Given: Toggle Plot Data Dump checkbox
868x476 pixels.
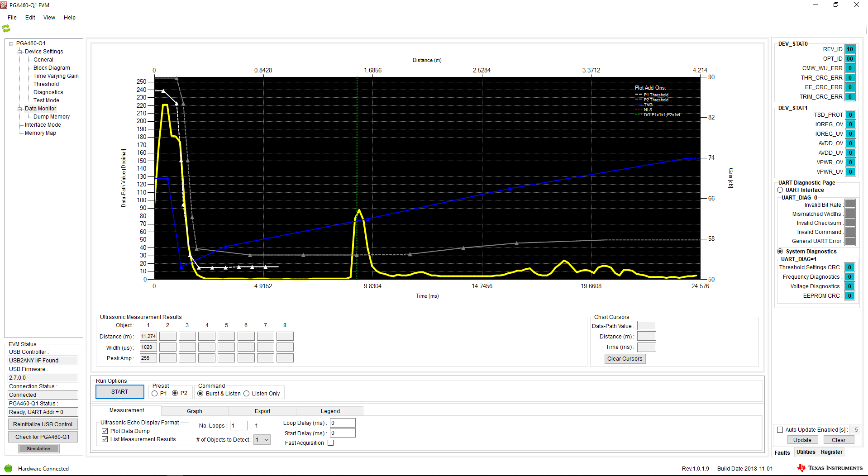Looking at the screenshot, I should point(105,431).
